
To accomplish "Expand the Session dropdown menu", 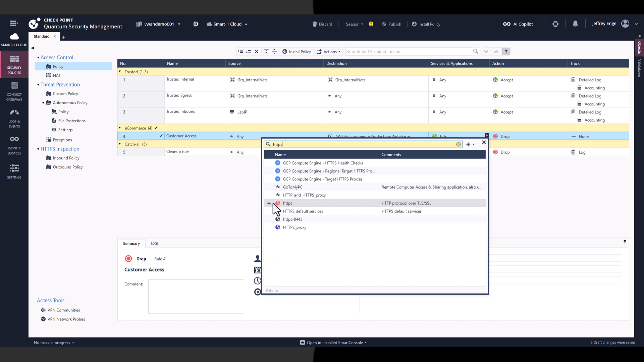I will pos(355,24).
